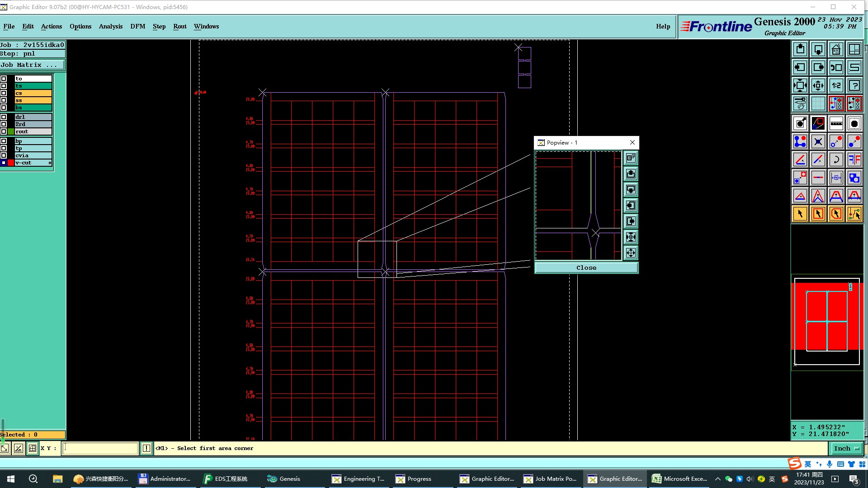Select the measurement ruler tool
Viewport: 868px width, 488px height.
pyautogui.click(x=836, y=123)
